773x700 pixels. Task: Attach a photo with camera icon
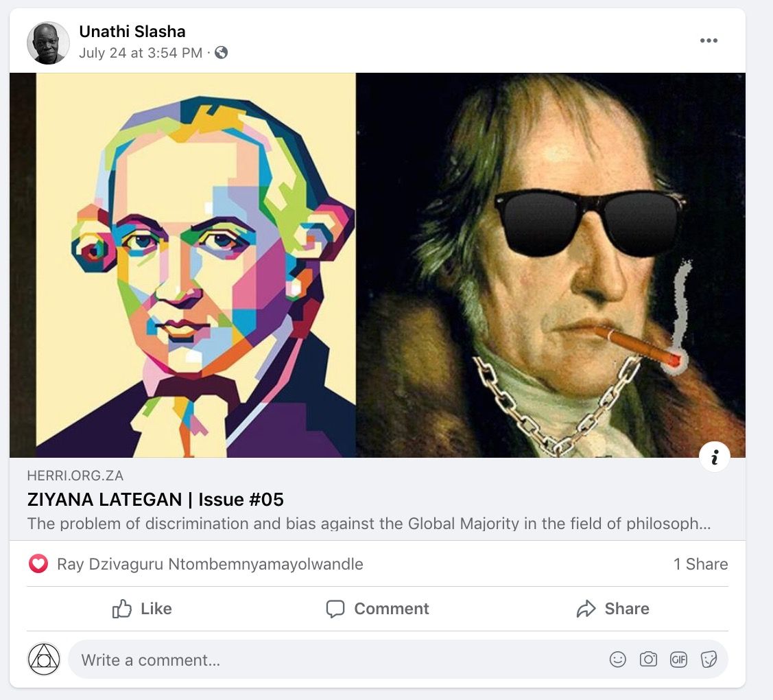[x=648, y=660]
